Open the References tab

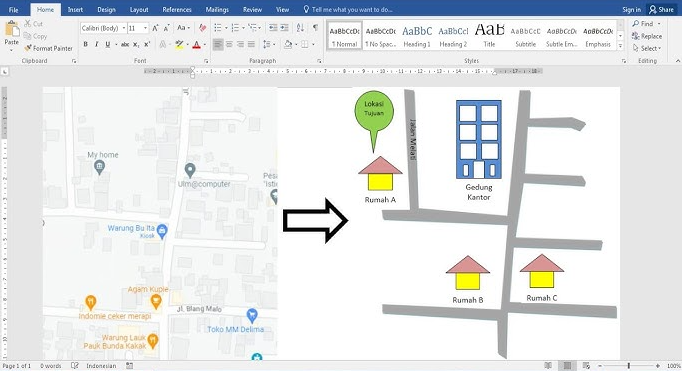click(x=177, y=10)
